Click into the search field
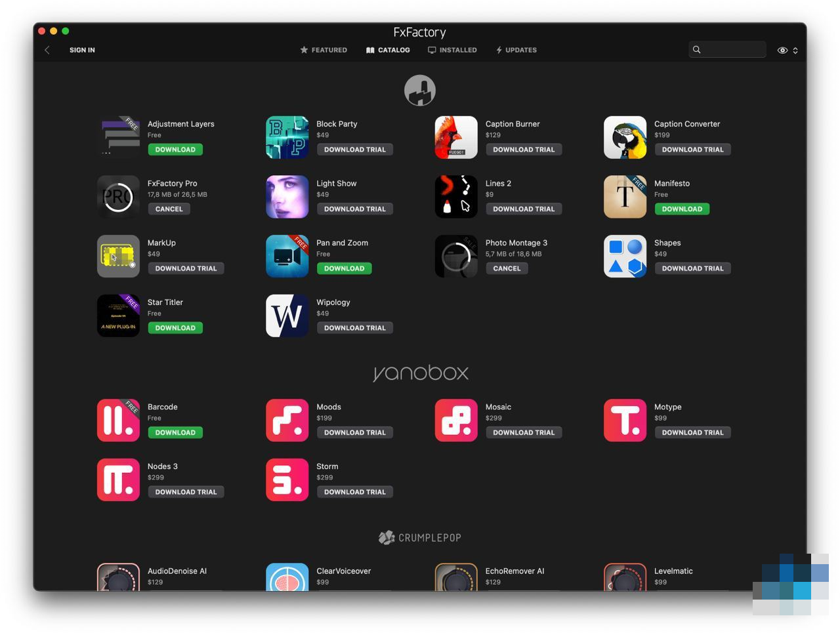The height and width of the screenshot is (635, 840). pyautogui.click(x=732, y=50)
